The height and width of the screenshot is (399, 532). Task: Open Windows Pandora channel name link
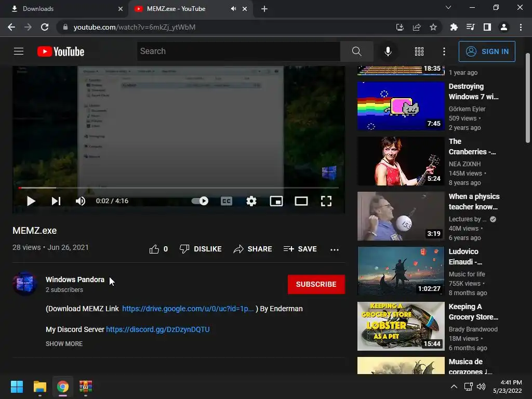(x=75, y=280)
